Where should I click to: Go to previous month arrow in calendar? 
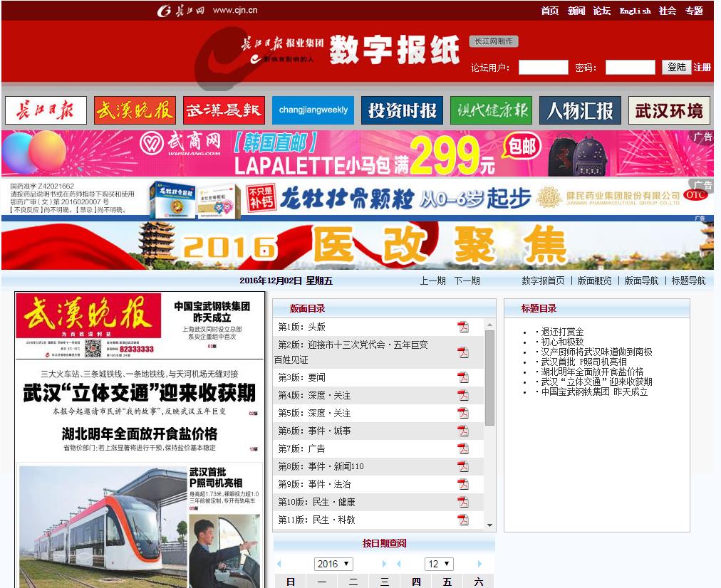[x=399, y=564]
